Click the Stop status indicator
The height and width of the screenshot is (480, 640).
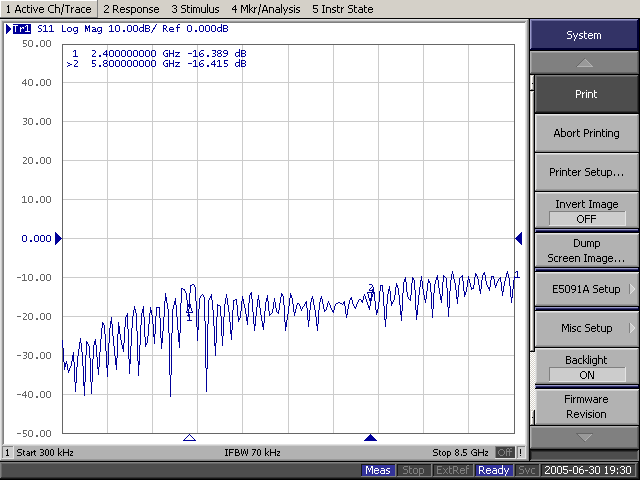pos(413,470)
